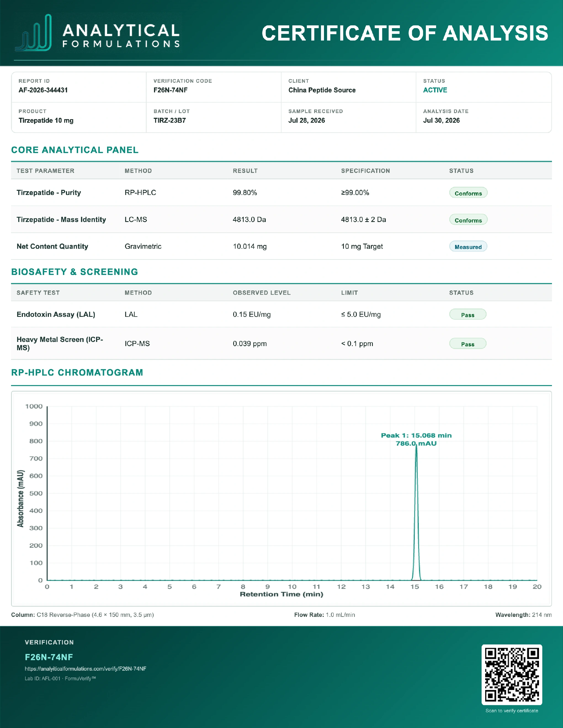Click the Pass badge for Heavy Metal Screen
The image size is (563, 728).
coord(468,344)
